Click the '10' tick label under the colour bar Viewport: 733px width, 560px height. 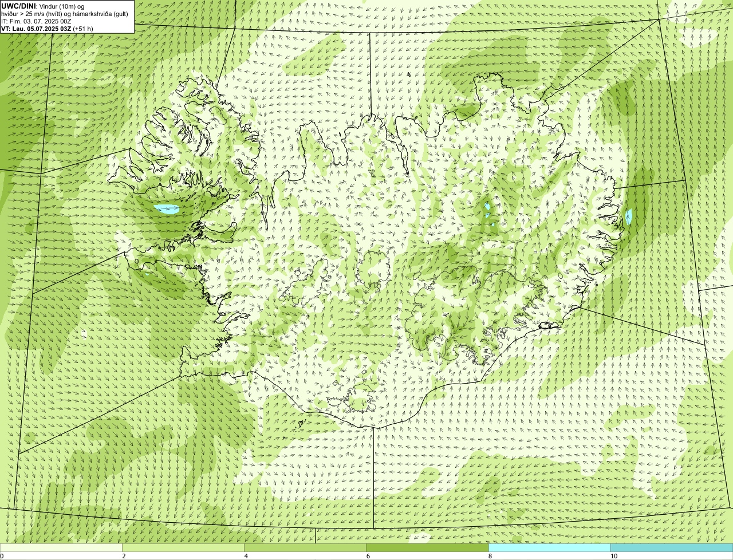pos(614,556)
